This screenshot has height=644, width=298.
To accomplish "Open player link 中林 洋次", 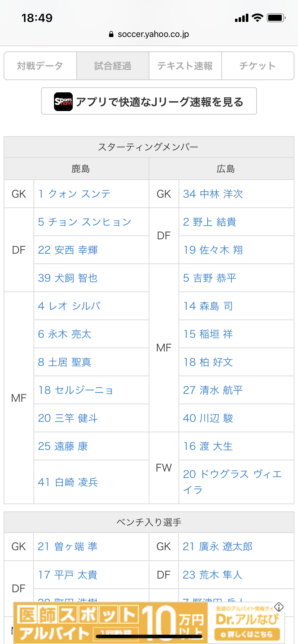I will [213, 194].
